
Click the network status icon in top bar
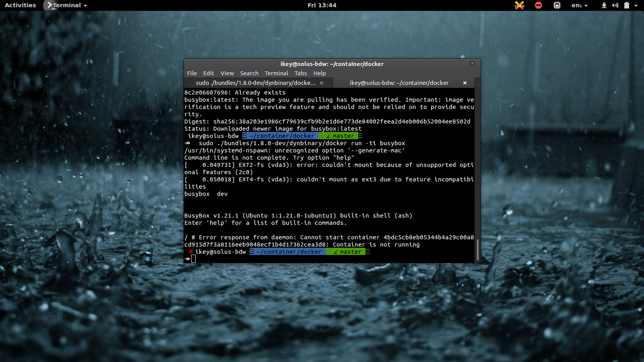604,5
